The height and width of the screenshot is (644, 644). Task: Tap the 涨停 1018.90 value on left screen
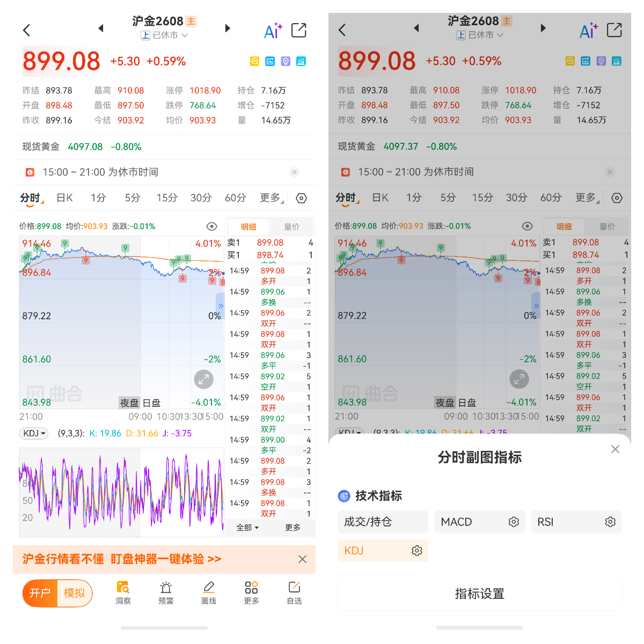tap(204, 91)
